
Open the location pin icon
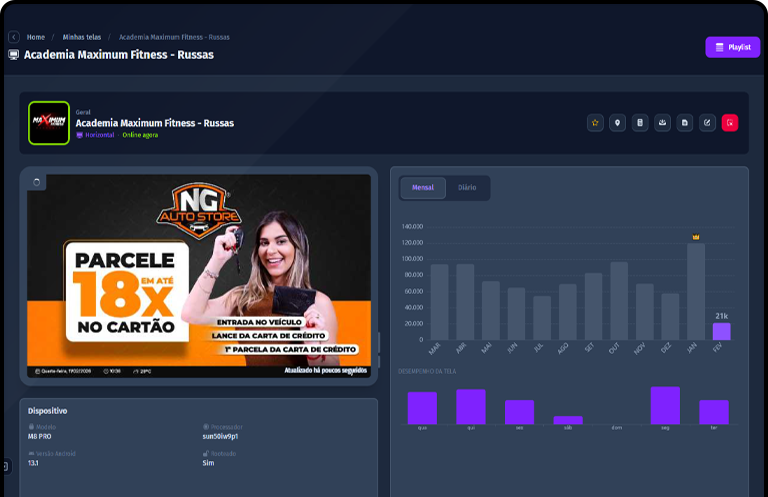618,123
